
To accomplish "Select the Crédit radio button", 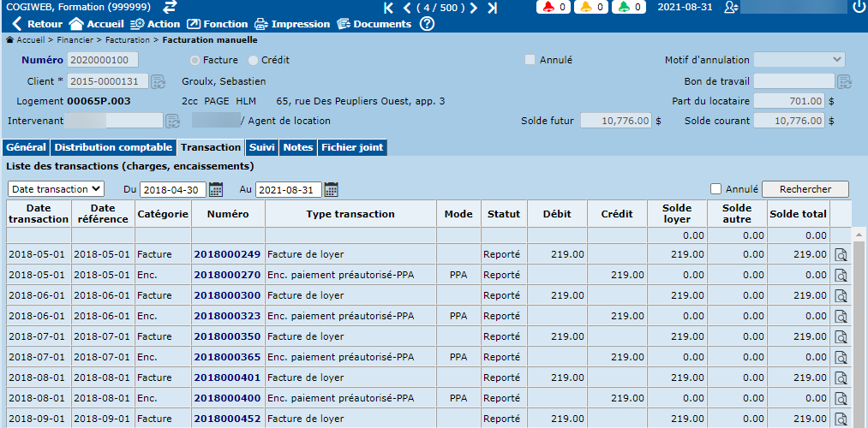I will point(253,61).
